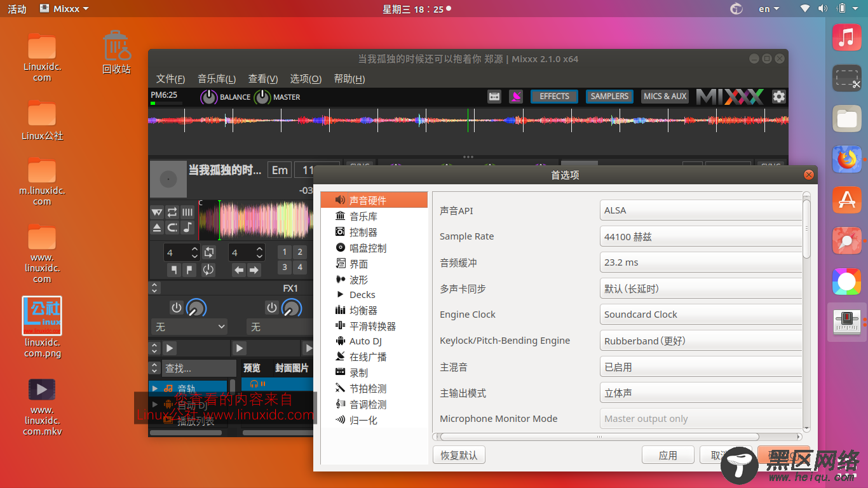Screen dimensions: 868x488
Task: Open Rhythmbox from the dock
Action: pyautogui.click(x=846, y=37)
